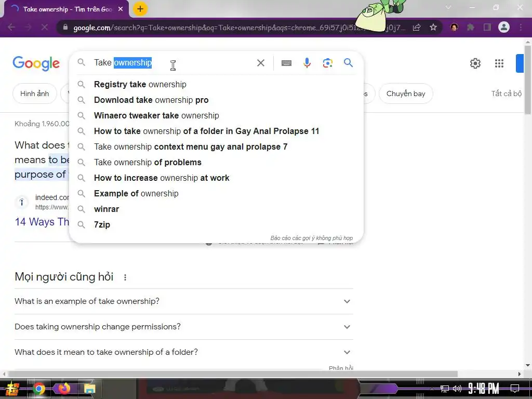532x399 pixels.
Task: Choose suggestion 'Download take ownership pro'
Action: point(216,100)
